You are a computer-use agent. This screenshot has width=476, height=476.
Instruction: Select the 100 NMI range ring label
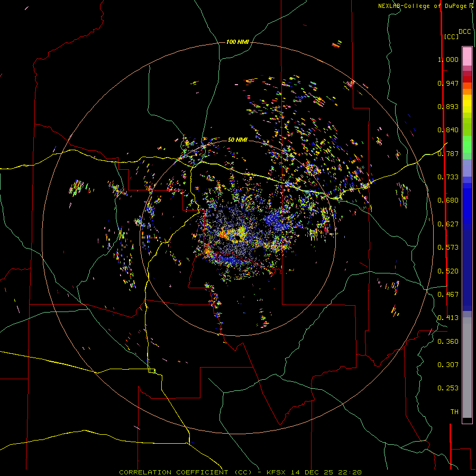pyautogui.click(x=237, y=42)
